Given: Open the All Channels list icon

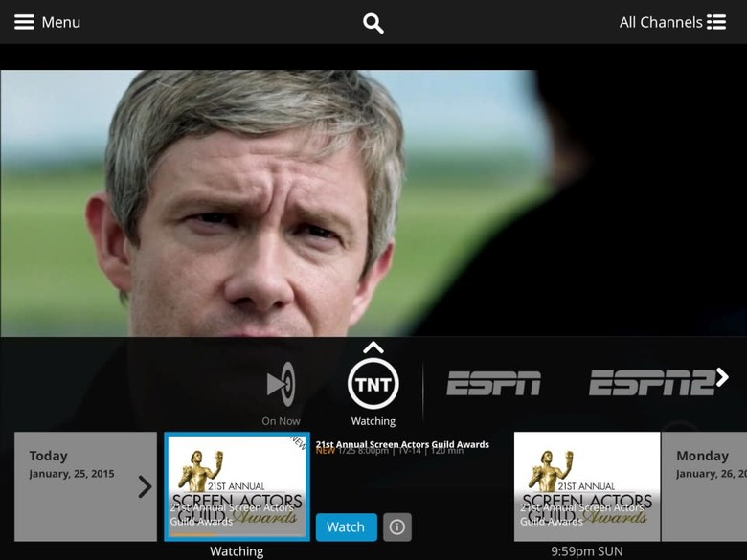Looking at the screenshot, I should click(716, 22).
